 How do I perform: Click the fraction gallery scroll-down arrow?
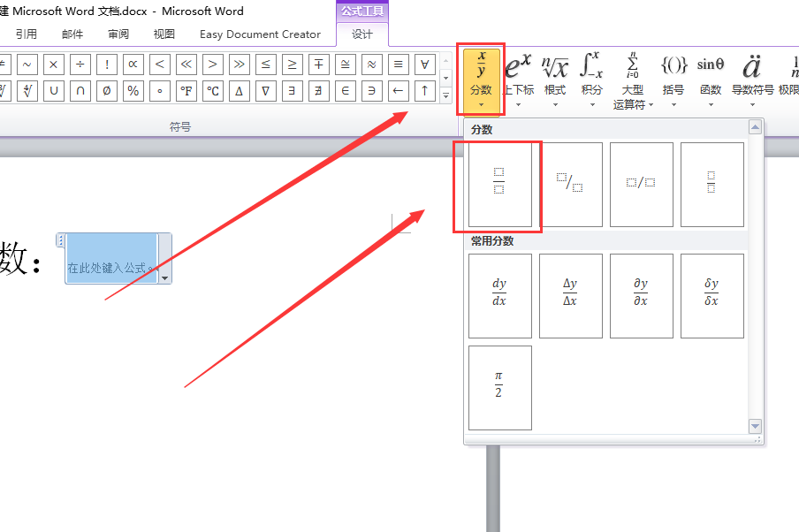[755, 426]
